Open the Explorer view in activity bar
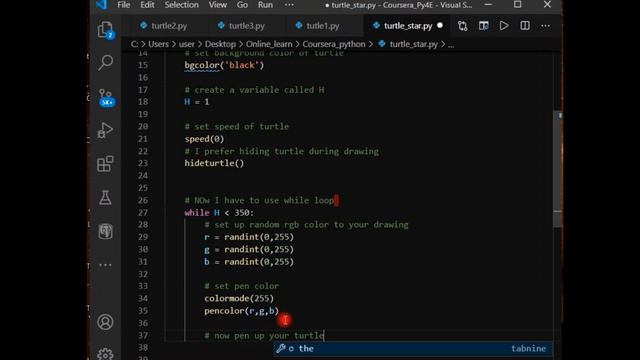The height and width of the screenshot is (360, 640). [105, 30]
